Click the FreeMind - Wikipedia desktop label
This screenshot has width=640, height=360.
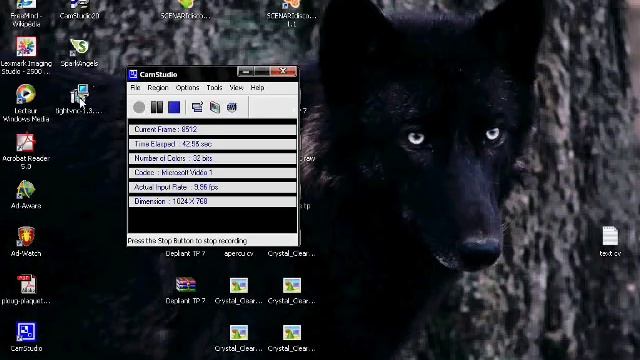coord(26,20)
